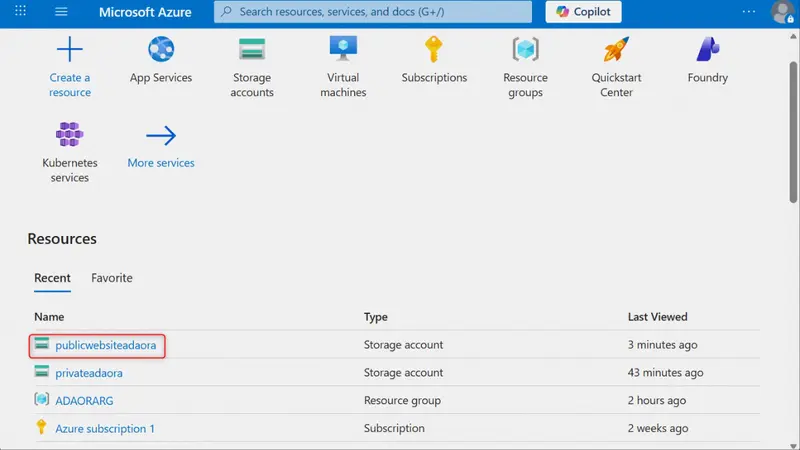
Task: Open Resource groups cube icon
Action: 526,49
